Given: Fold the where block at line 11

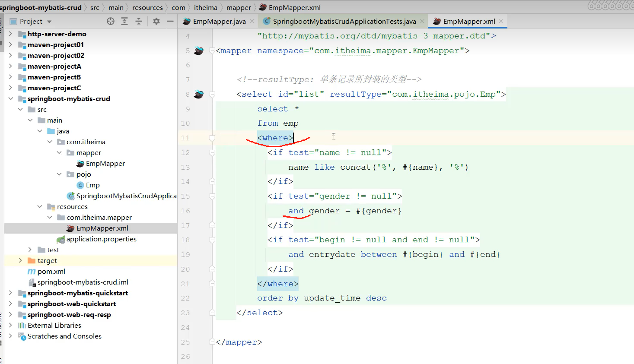Looking at the screenshot, I should point(212,138).
